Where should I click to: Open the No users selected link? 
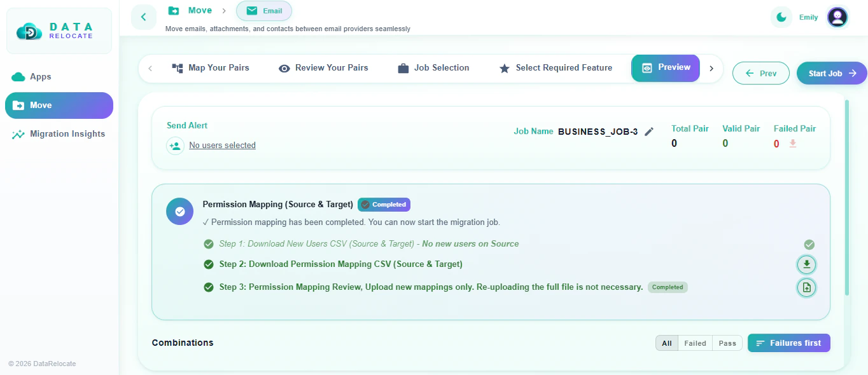(222, 146)
